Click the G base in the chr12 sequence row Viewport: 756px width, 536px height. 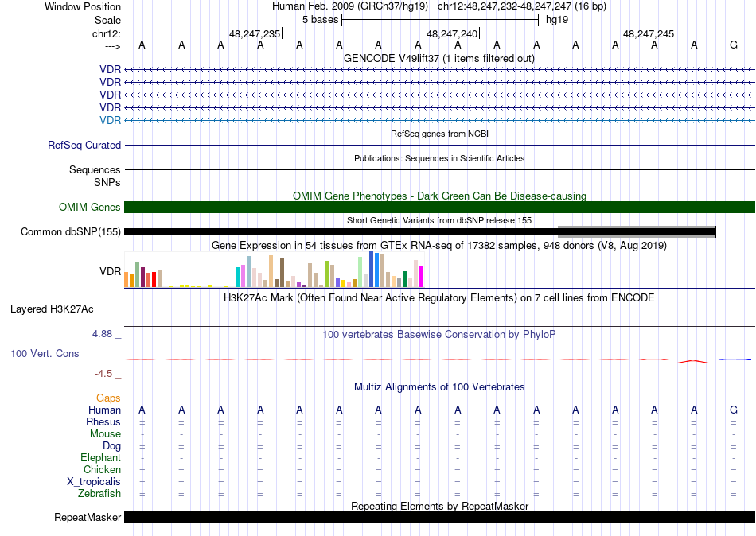tap(733, 45)
